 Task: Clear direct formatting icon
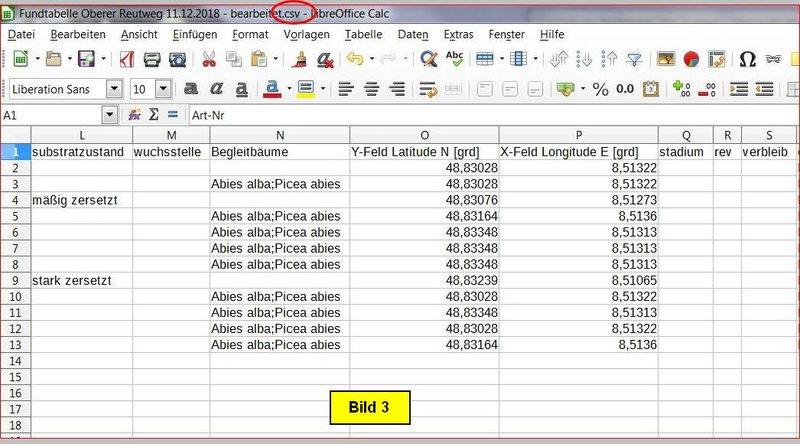pos(324,59)
